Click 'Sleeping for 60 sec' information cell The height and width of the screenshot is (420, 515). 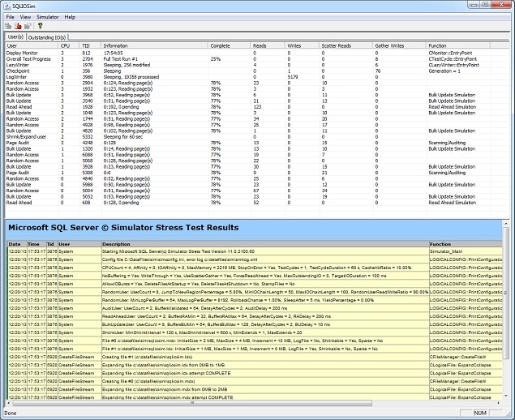[x=122, y=136]
